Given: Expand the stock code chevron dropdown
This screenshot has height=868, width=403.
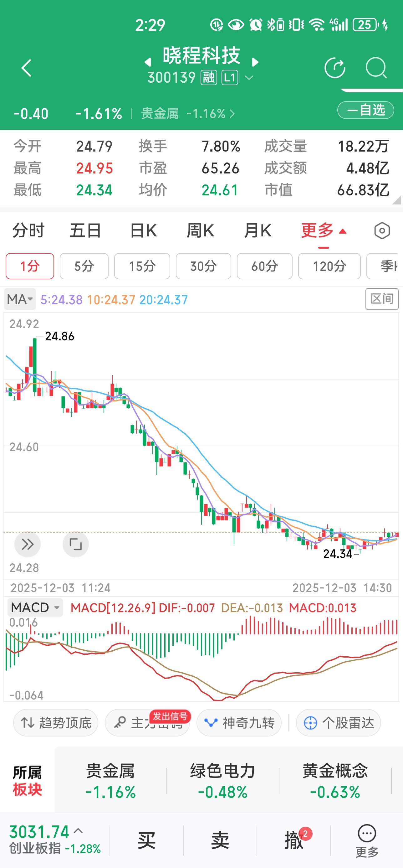Looking at the screenshot, I should [249, 78].
